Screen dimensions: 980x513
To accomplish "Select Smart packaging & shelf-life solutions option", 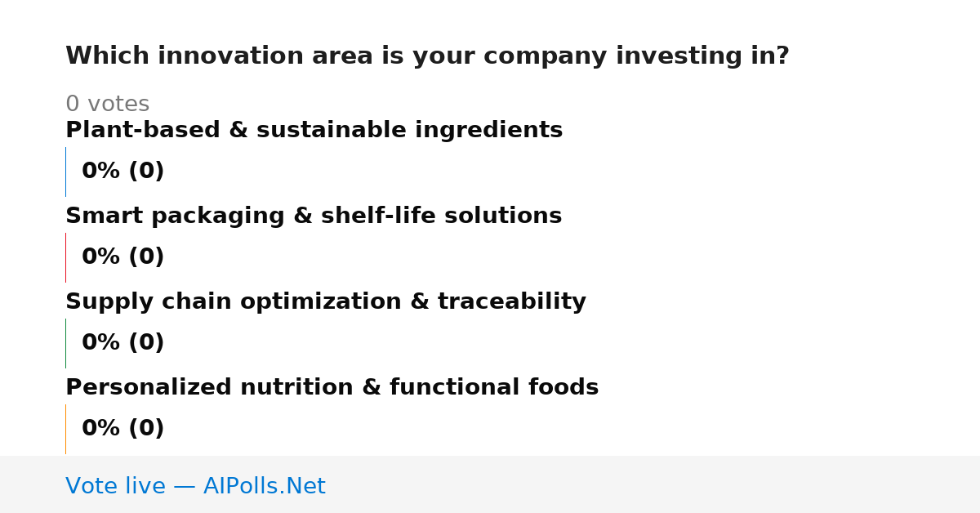I will 314,216.
